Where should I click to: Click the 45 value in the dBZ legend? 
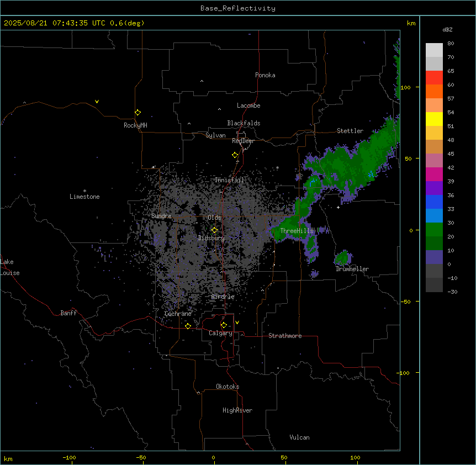[x=451, y=154]
